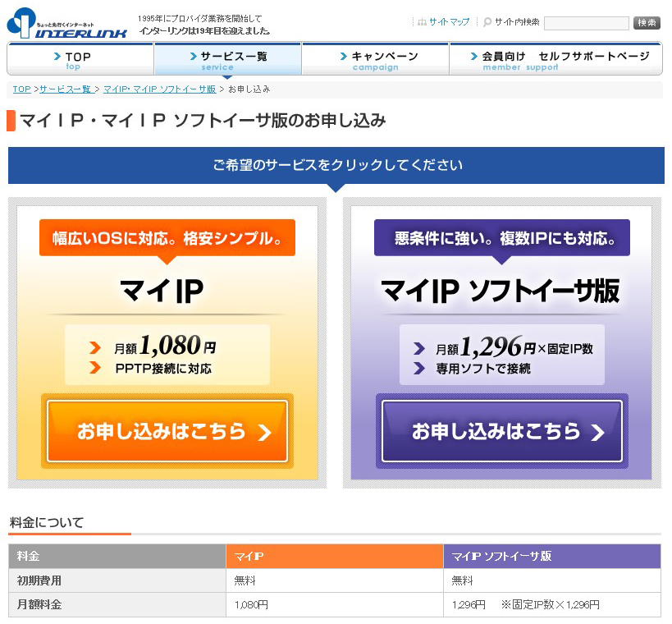Image resolution: width=672 pixels, height=624 pixels.
Task: Click the magnifier icon beside サイト内検索
Action: (487, 22)
